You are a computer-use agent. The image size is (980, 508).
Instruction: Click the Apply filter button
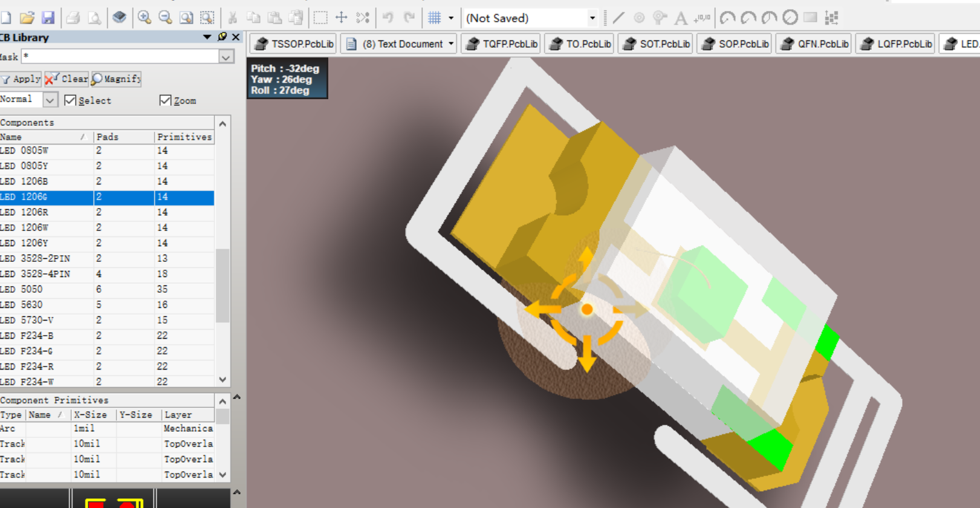click(21, 79)
